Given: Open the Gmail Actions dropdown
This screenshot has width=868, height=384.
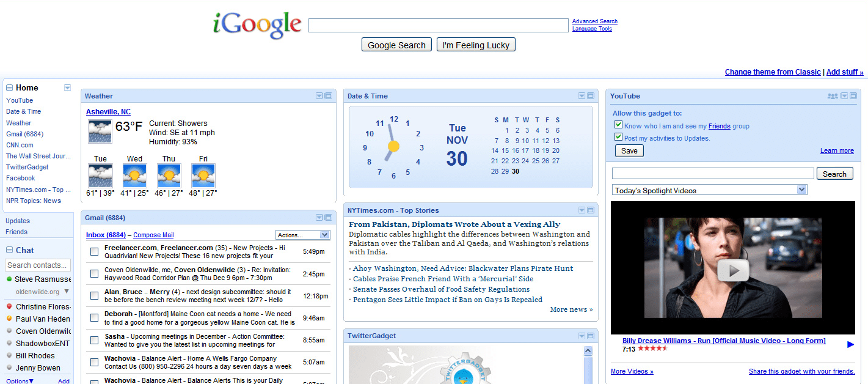Looking at the screenshot, I should pos(303,235).
